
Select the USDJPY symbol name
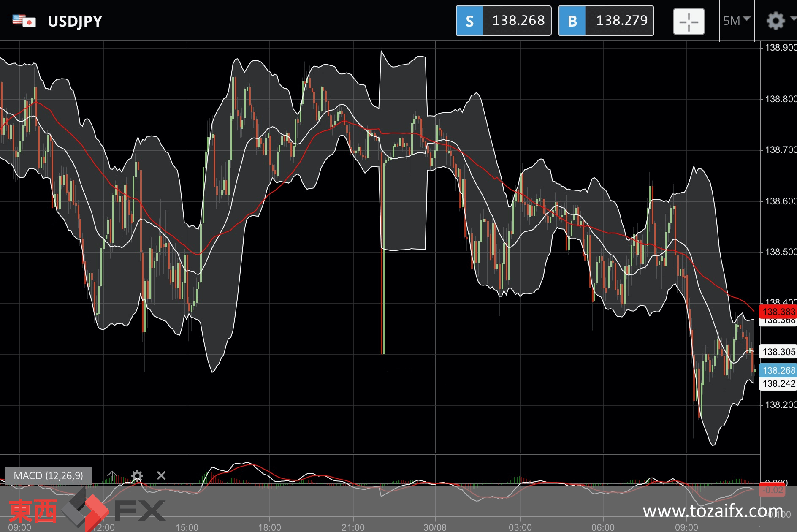pyautogui.click(x=75, y=21)
